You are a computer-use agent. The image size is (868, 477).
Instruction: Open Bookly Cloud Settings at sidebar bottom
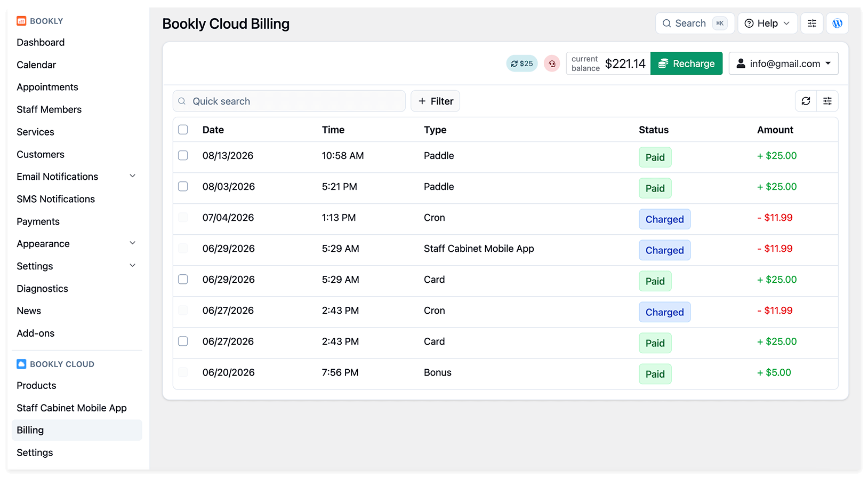[35, 452]
